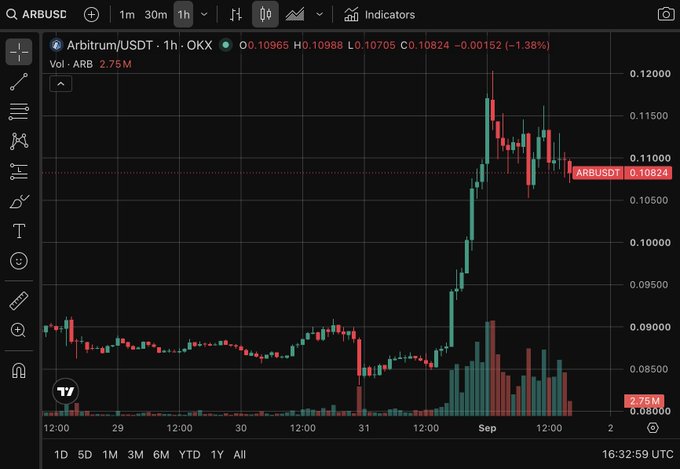This screenshot has width=680, height=469.
Task: Click the 2.75M volume label on axis
Action: coord(644,401)
